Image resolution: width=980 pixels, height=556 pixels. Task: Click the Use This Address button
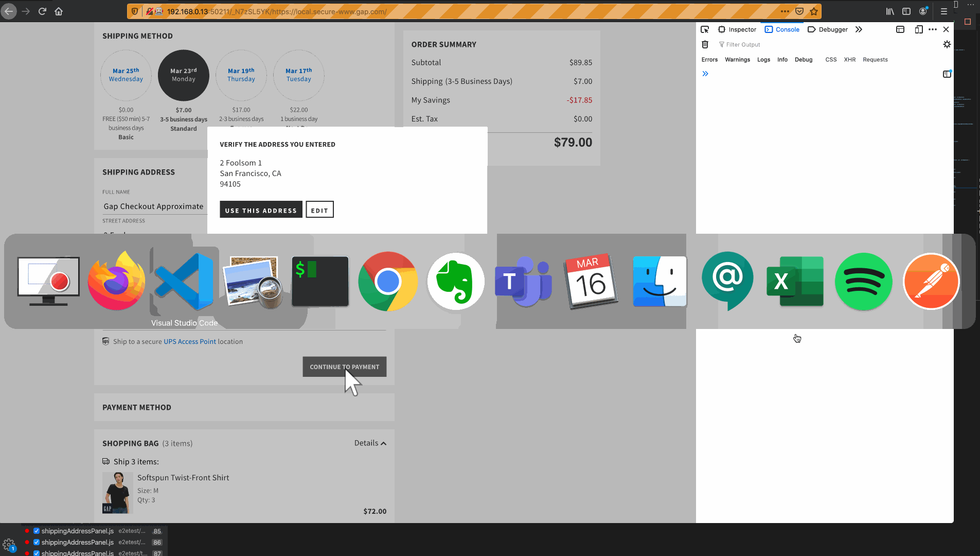[261, 210]
